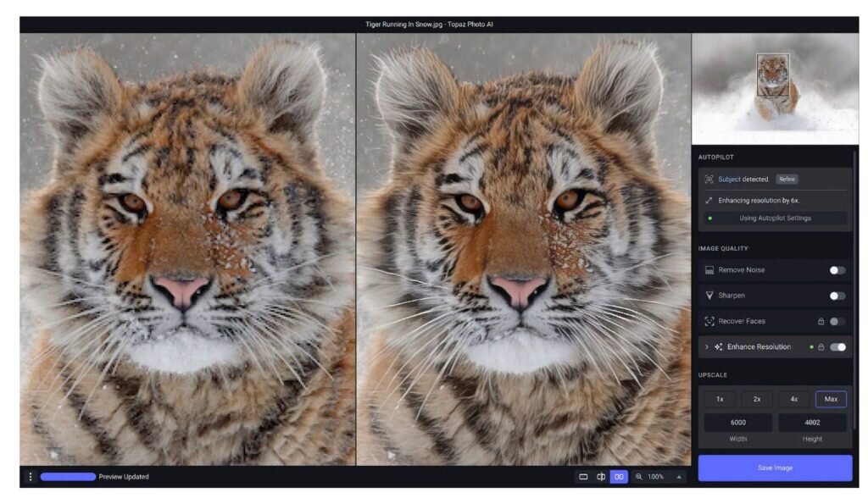Screen dimensions: 868x498
Task: Select 1x upscale
Action: click(x=720, y=399)
